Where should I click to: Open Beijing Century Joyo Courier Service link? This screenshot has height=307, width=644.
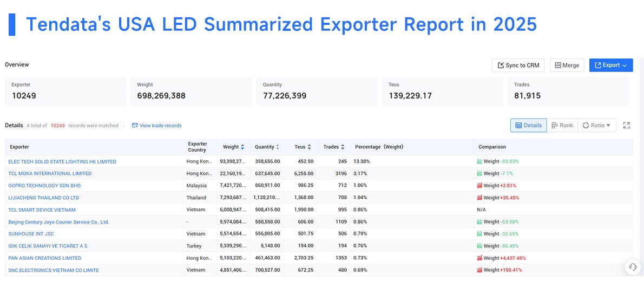click(59, 222)
